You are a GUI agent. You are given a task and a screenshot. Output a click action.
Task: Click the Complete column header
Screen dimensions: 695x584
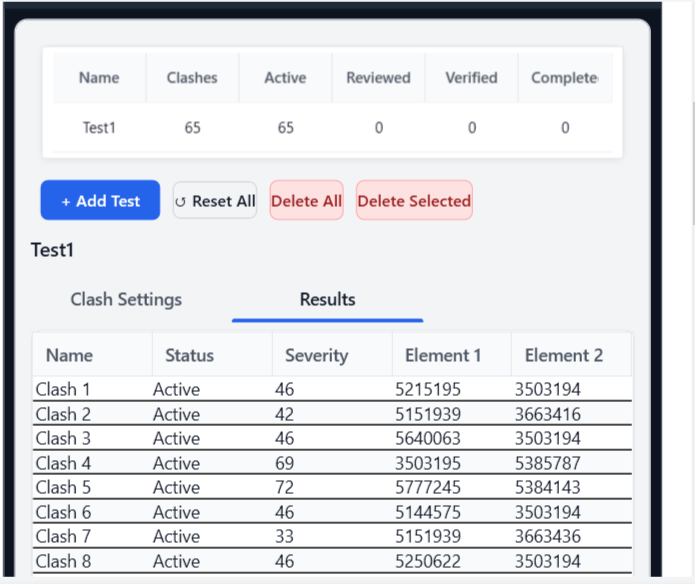pos(565,78)
